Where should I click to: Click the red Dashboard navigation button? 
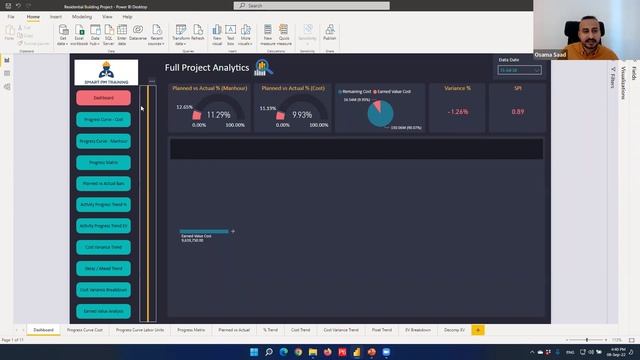point(104,98)
